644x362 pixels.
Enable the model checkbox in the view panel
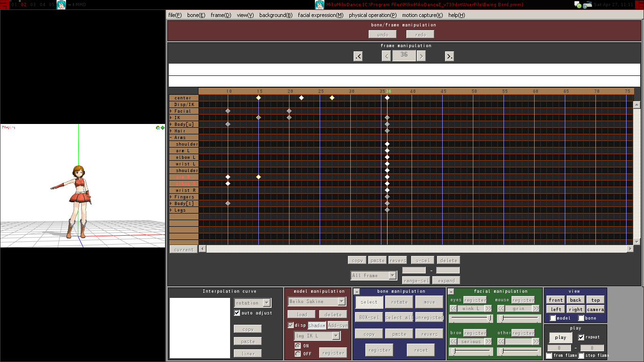(553, 318)
